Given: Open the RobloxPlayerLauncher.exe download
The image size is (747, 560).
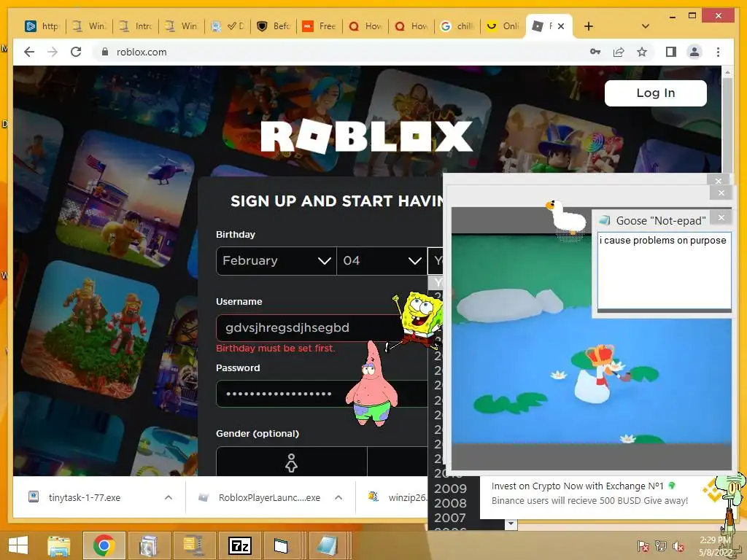Looking at the screenshot, I should click(x=269, y=497).
